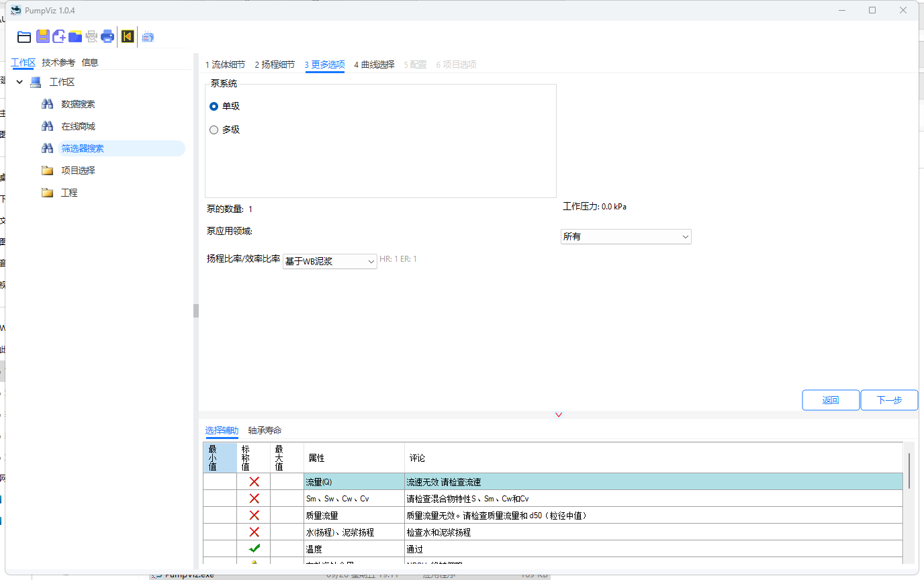Click the red X next to 流量(Q)
This screenshot has height=580, width=924.
(254, 481)
